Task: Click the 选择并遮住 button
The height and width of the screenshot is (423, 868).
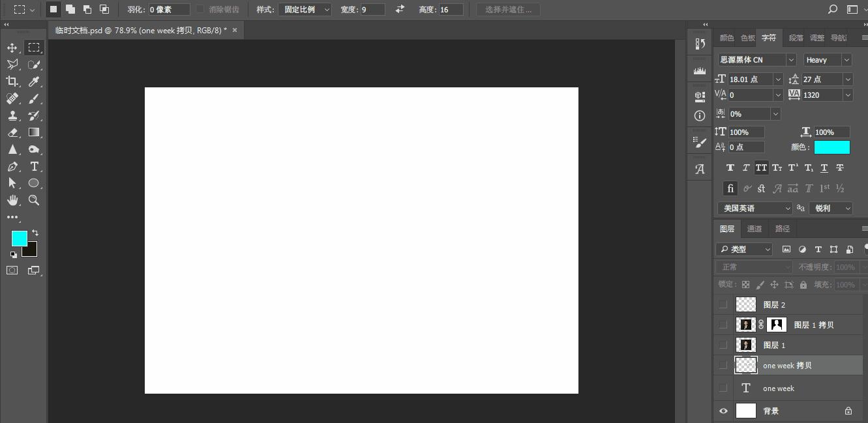Action: [x=508, y=9]
